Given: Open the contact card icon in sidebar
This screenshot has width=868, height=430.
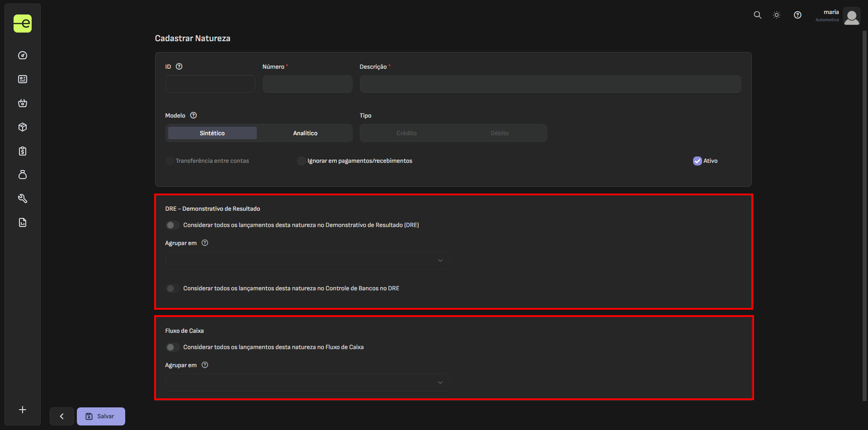Looking at the screenshot, I should click(23, 79).
